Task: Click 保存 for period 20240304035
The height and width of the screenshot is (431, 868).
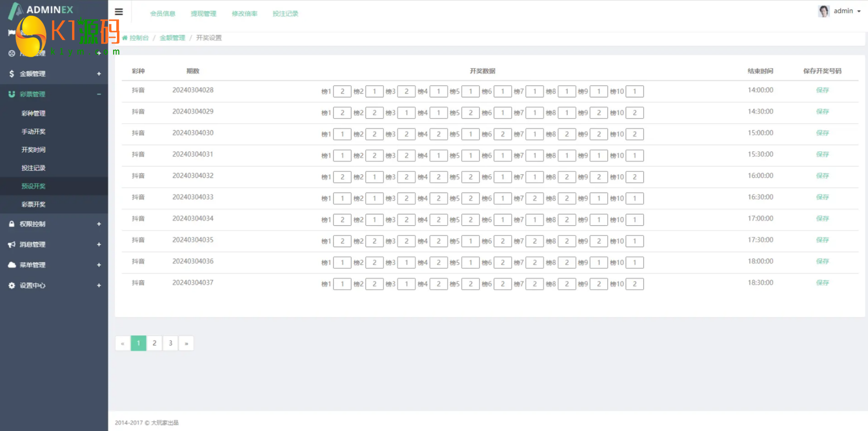Action: [x=822, y=240]
